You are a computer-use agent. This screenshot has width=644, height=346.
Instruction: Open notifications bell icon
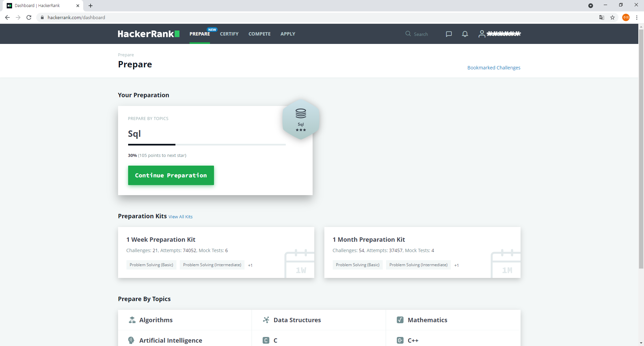465,34
